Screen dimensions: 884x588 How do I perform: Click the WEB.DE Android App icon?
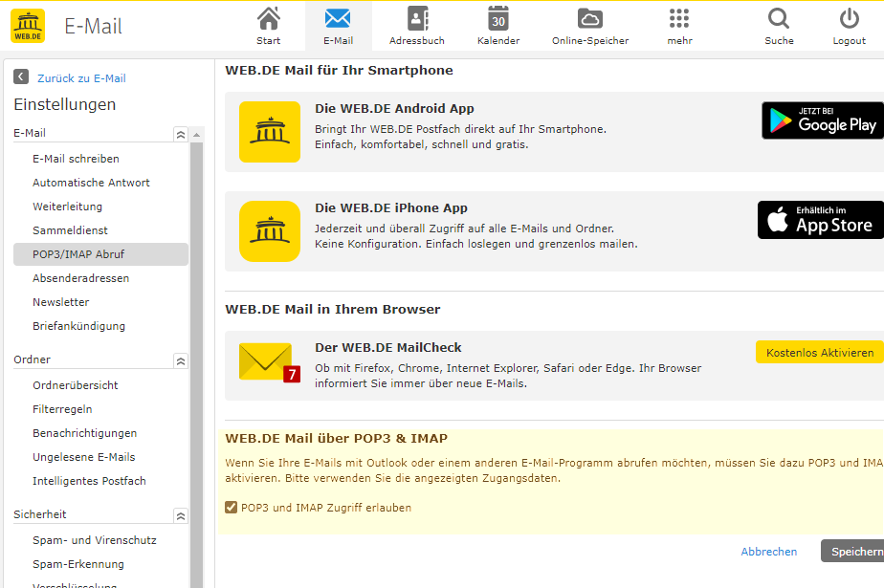(x=270, y=132)
